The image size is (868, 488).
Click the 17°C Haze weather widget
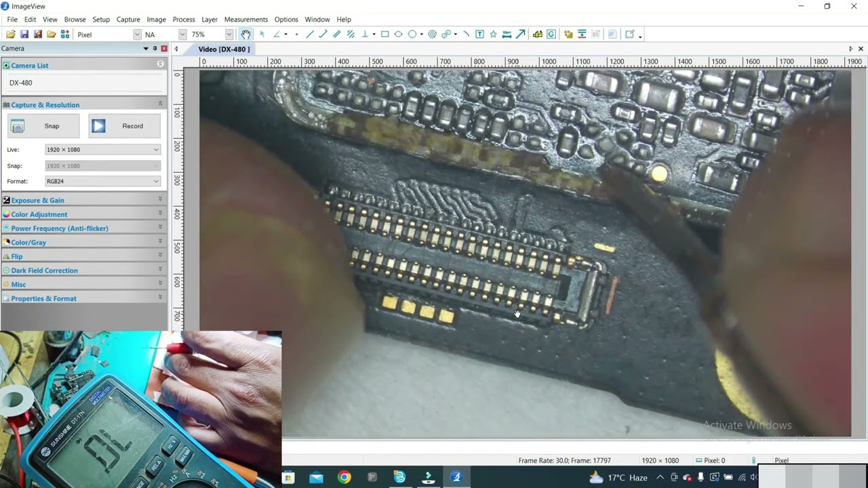(x=618, y=477)
